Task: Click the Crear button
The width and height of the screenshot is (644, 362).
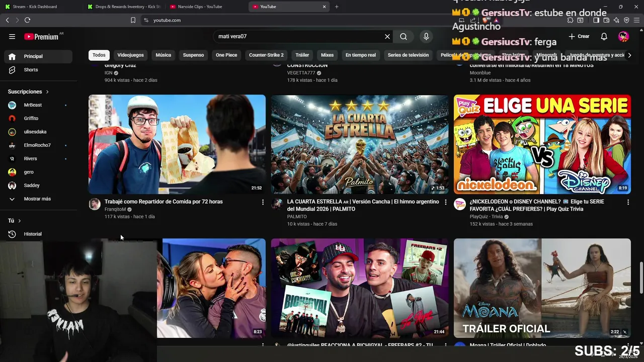Action: 579,37
